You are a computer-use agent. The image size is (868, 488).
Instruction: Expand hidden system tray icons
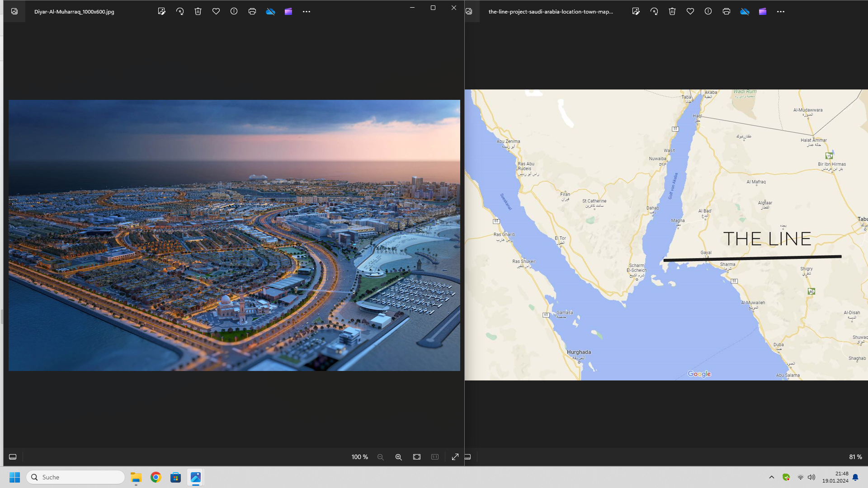tap(772, 477)
